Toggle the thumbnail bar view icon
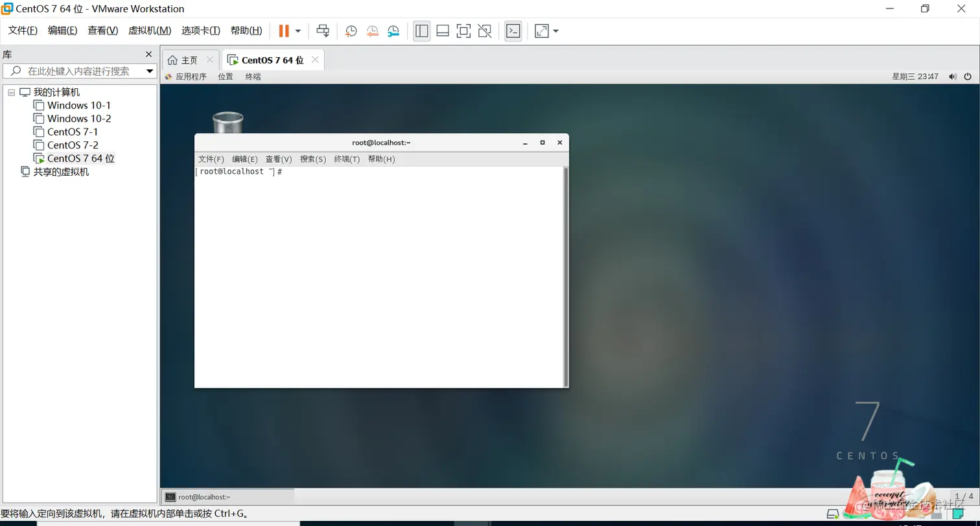The width and height of the screenshot is (980, 526). [443, 30]
